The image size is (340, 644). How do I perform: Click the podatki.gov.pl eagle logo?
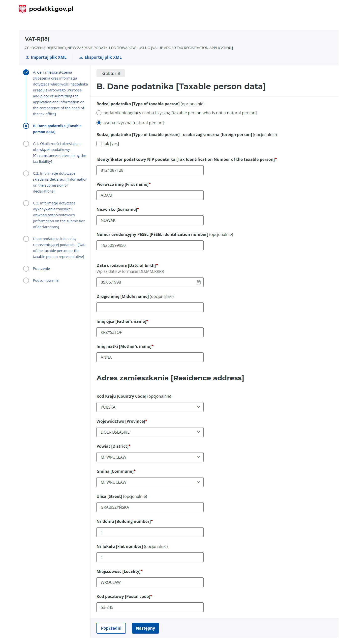(23, 9)
